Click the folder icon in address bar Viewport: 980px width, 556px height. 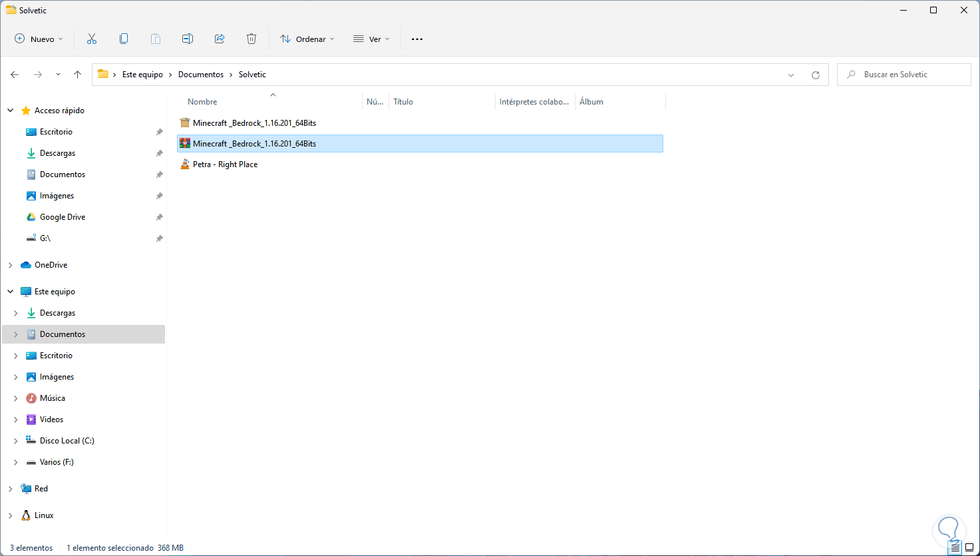[103, 75]
